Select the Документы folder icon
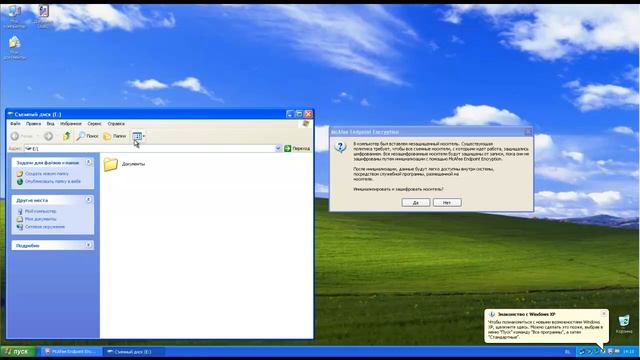This screenshot has height=360, width=640. pos(111,164)
